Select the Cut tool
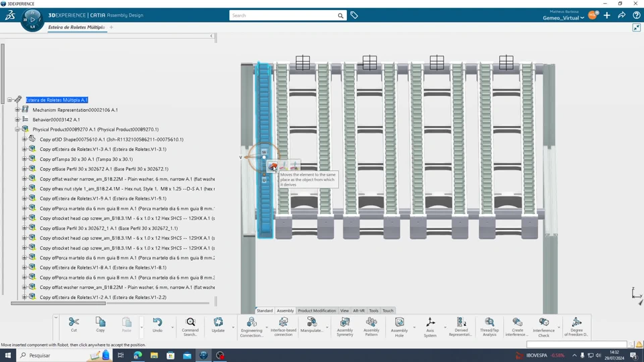The height and width of the screenshot is (362, 644). tap(74, 324)
